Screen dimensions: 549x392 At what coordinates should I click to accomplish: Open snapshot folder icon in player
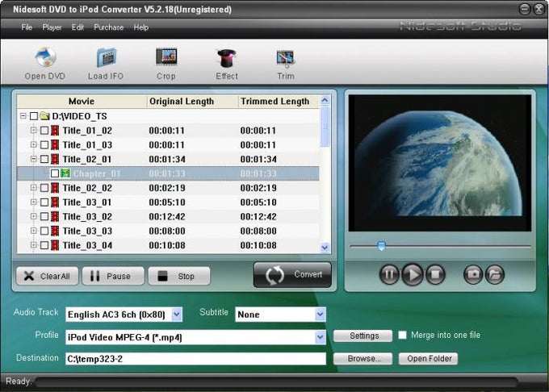pyautogui.click(x=495, y=274)
